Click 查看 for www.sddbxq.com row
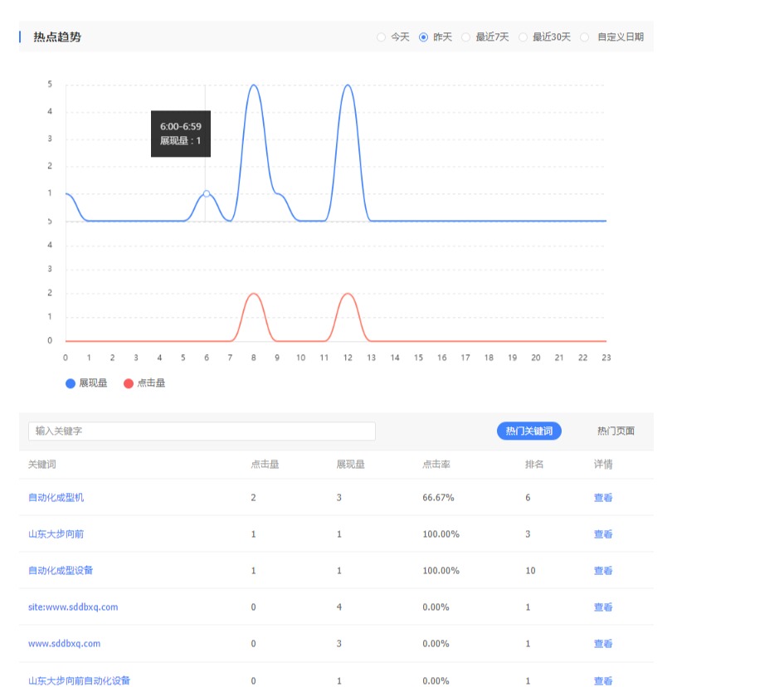 [603, 644]
